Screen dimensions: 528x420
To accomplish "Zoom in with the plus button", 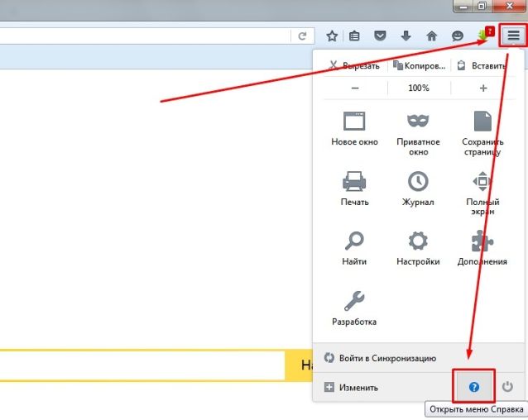I will (x=483, y=88).
